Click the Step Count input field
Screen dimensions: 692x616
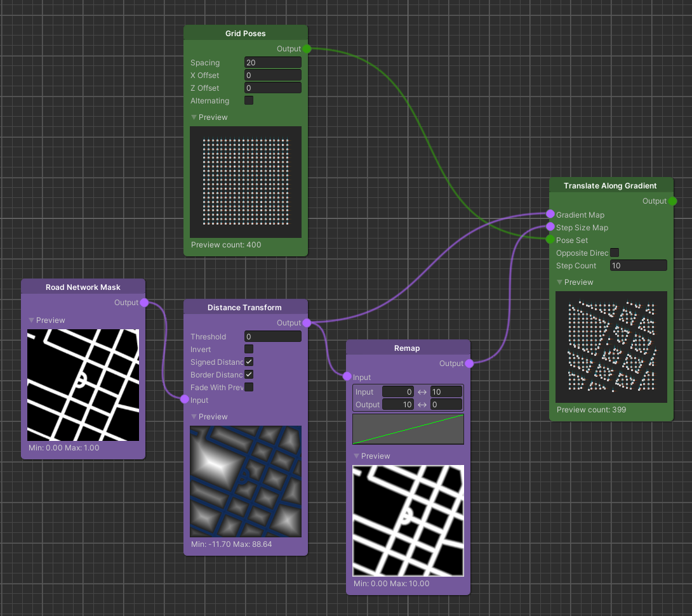point(638,265)
